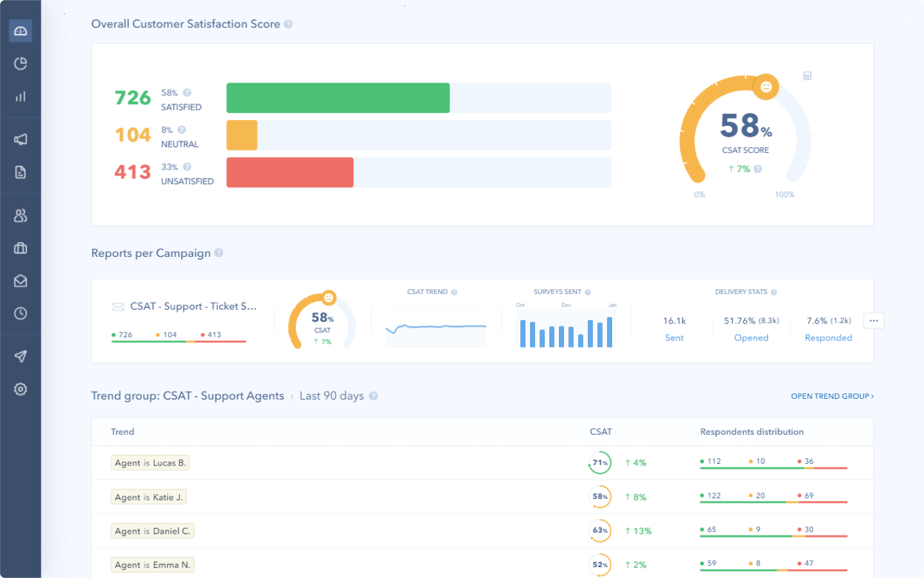Image resolution: width=924 pixels, height=578 pixels.
Task: Click the 71% CSAT circle for Lucas B.
Action: pyautogui.click(x=600, y=462)
